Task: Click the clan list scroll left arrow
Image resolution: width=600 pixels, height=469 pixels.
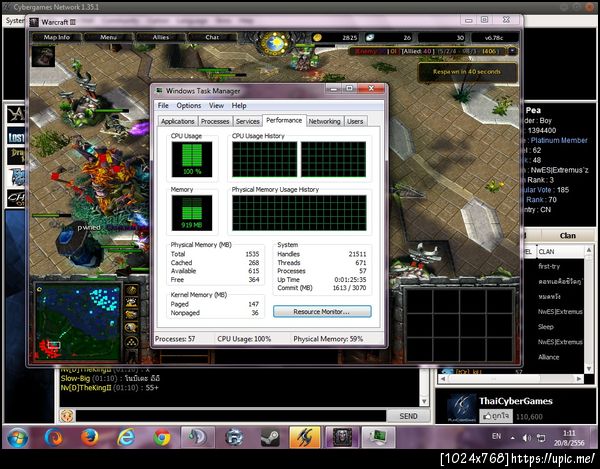Action: pyautogui.click(x=443, y=378)
